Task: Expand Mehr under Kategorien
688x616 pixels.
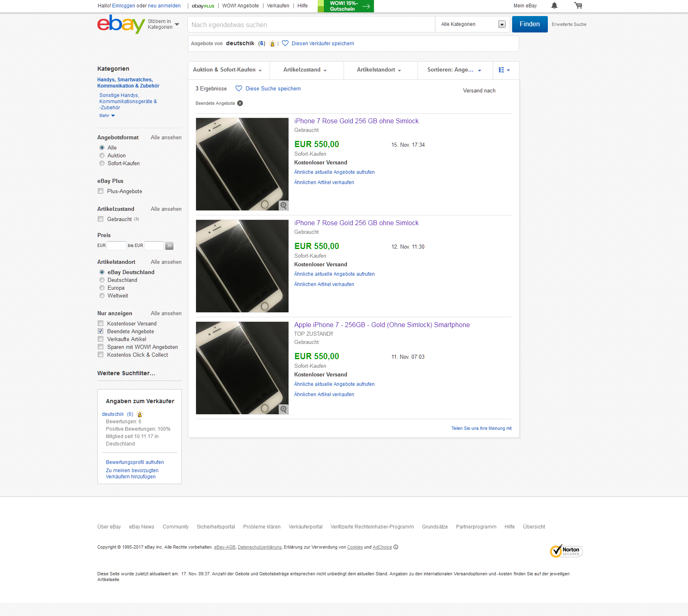Action: point(107,115)
